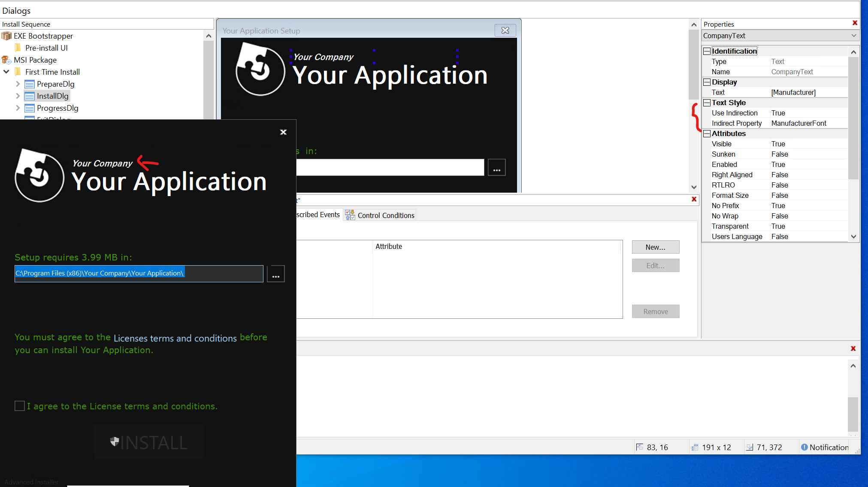Screen dimensions: 868x487
Task: Collapse the Attributes property section
Action: click(x=707, y=134)
